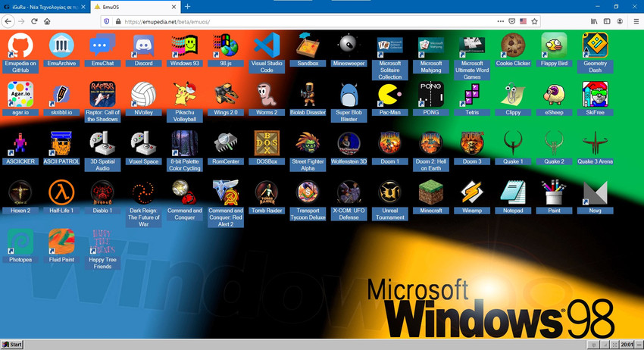Show tracking protection shield info

107,21
